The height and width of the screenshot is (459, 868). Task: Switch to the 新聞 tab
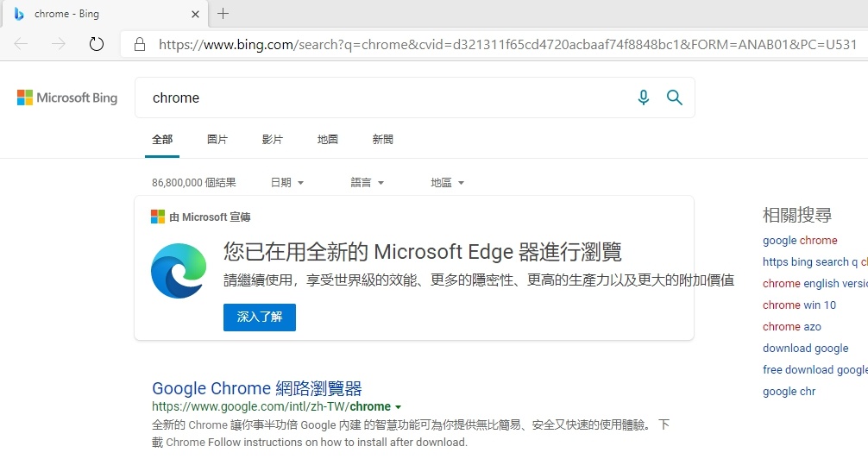pyautogui.click(x=382, y=140)
